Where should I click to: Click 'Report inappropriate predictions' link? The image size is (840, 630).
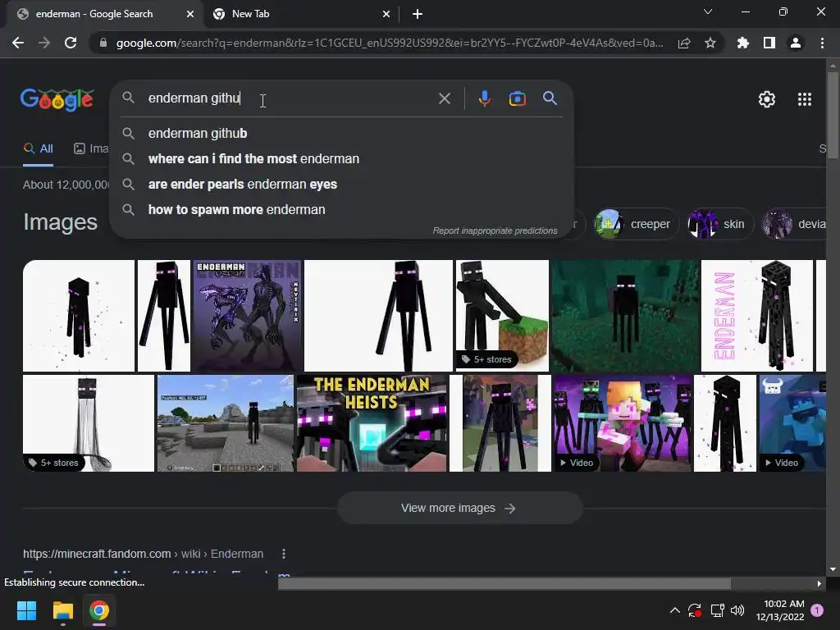495,231
